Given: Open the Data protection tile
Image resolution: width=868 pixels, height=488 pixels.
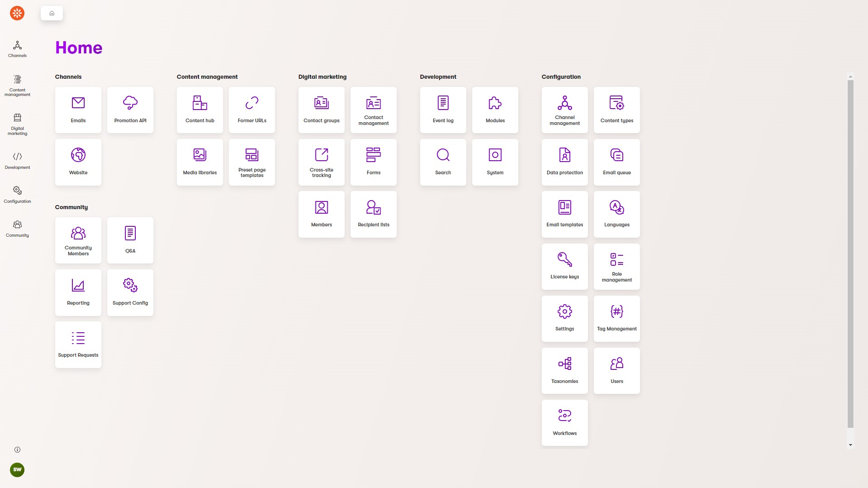Looking at the screenshot, I should click(x=565, y=162).
